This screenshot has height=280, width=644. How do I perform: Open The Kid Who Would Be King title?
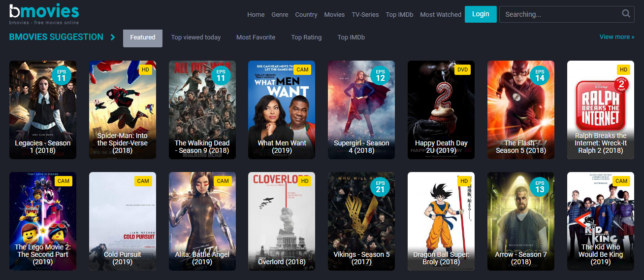pyautogui.click(x=601, y=254)
